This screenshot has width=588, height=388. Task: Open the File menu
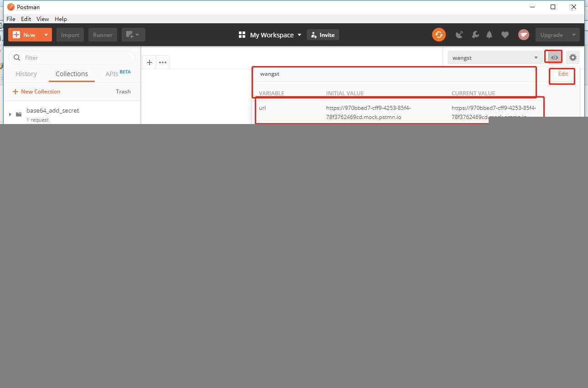tap(11, 19)
